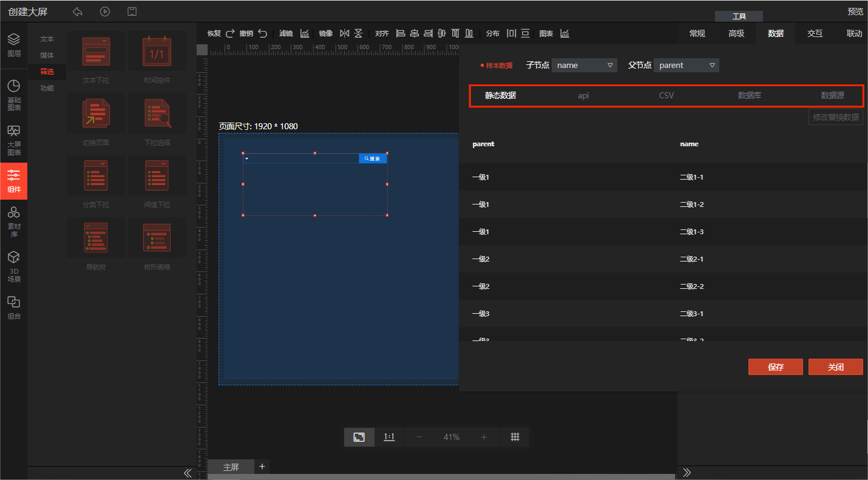Click the 撤销 undo arrow icon
Screen dimensions: 868x480
[262, 33]
